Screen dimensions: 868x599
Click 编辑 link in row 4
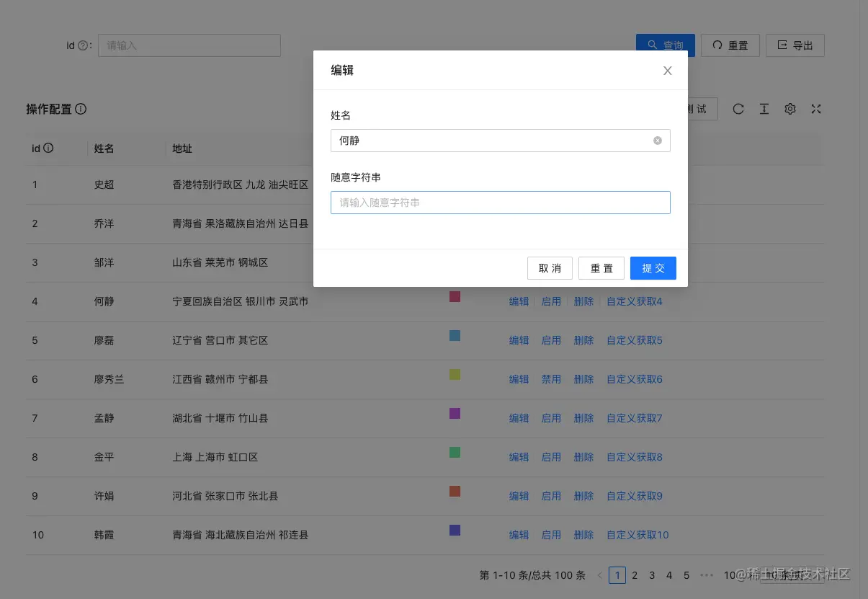point(519,301)
